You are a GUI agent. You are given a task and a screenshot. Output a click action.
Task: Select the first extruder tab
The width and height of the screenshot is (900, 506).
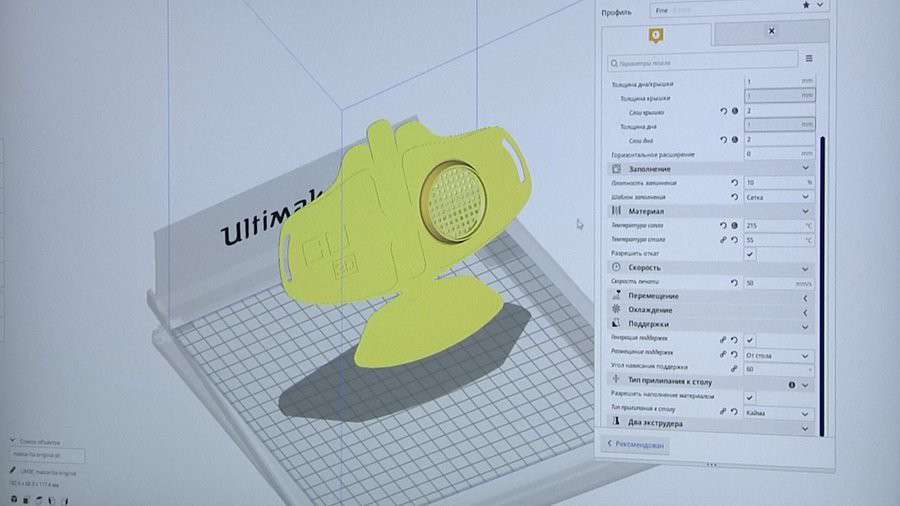pyautogui.click(x=655, y=34)
